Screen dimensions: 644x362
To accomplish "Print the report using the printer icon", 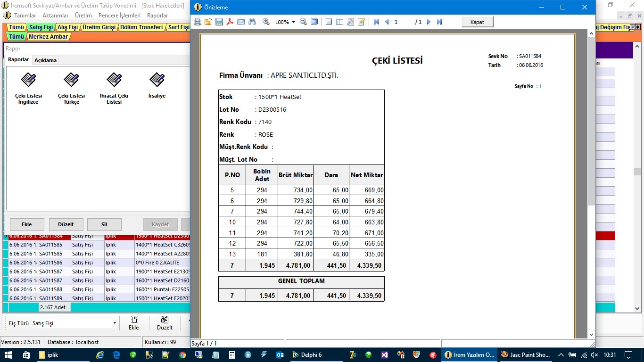I will 198,22.
